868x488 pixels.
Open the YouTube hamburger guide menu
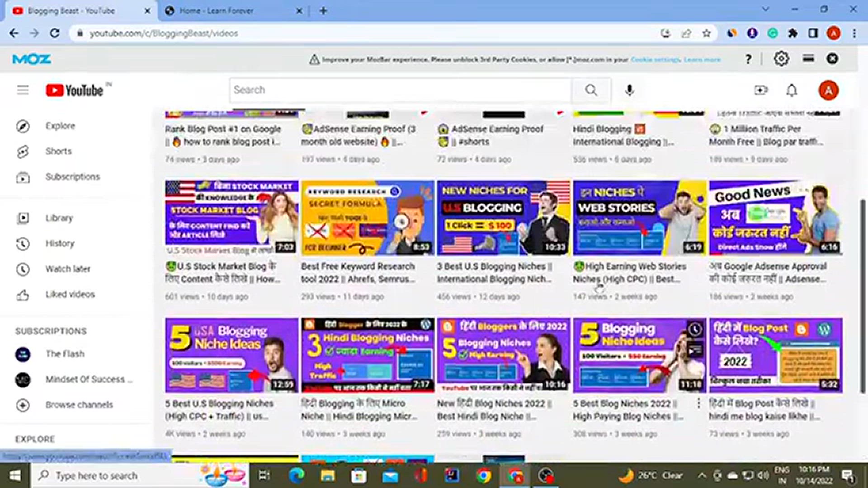23,90
